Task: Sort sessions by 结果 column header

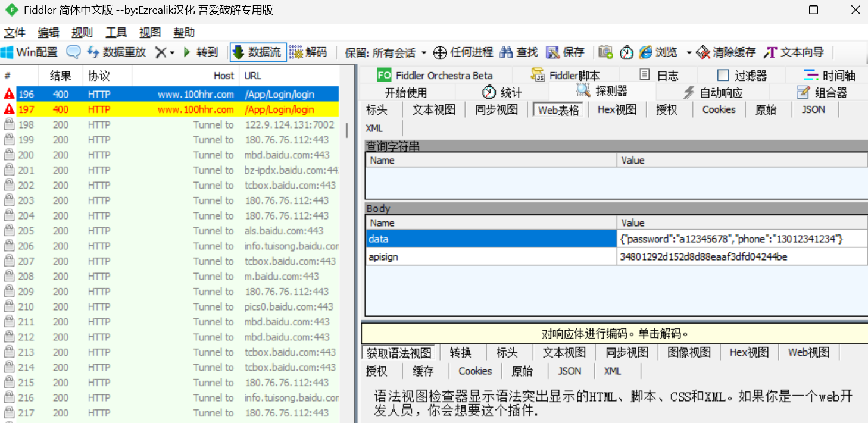Action: click(61, 76)
